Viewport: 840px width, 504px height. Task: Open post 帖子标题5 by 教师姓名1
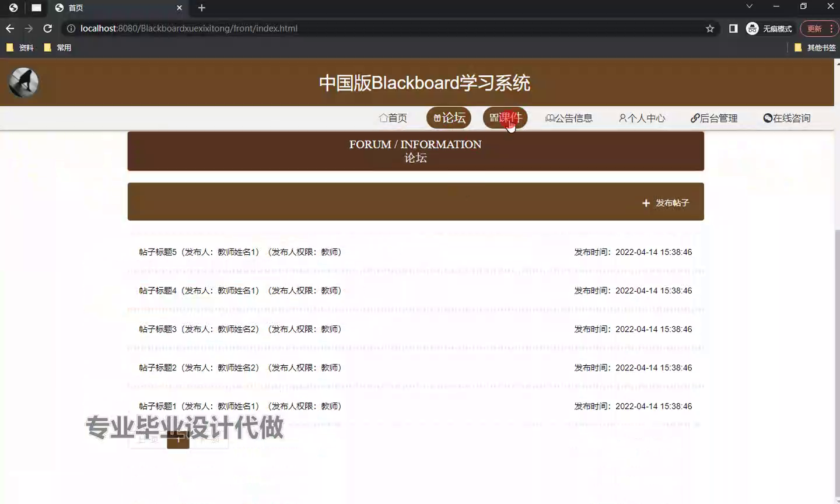click(x=415, y=252)
